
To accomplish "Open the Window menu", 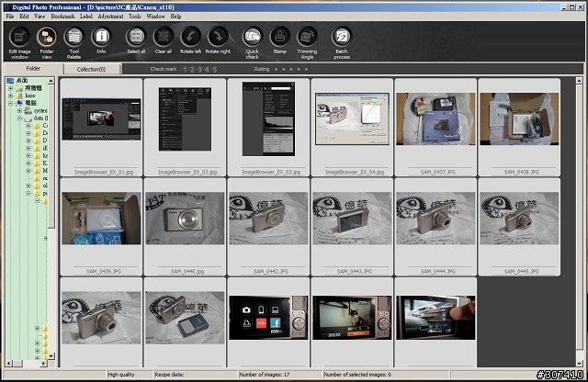I will pyautogui.click(x=155, y=17).
